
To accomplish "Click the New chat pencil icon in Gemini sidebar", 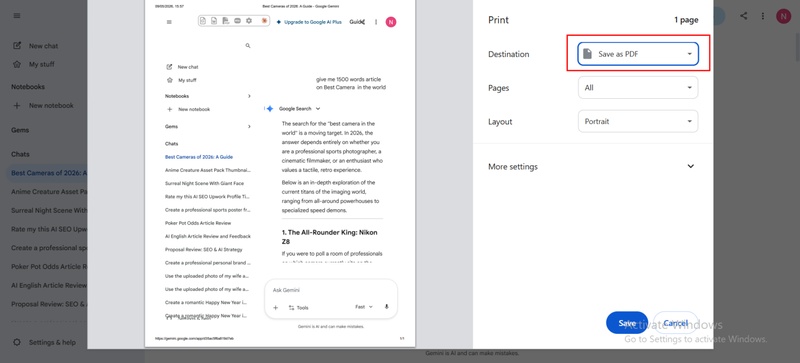I will click(x=17, y=45).
